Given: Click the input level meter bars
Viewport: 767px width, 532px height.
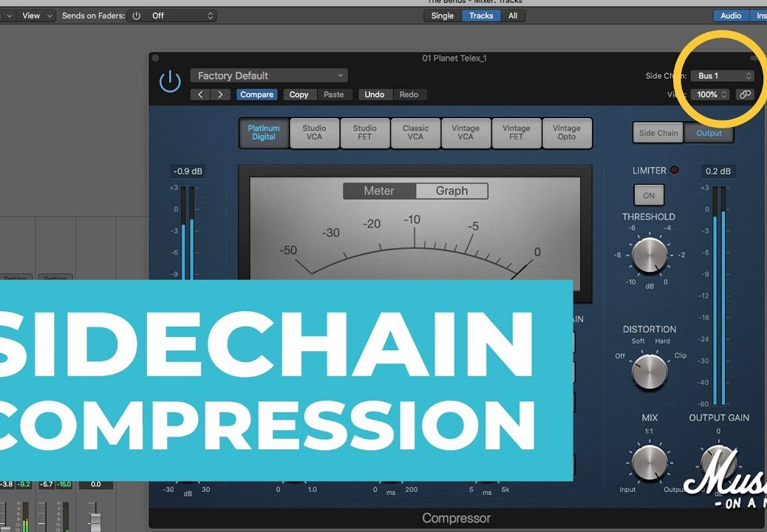Looking at the screenshot, I should (x=188, y=233).
